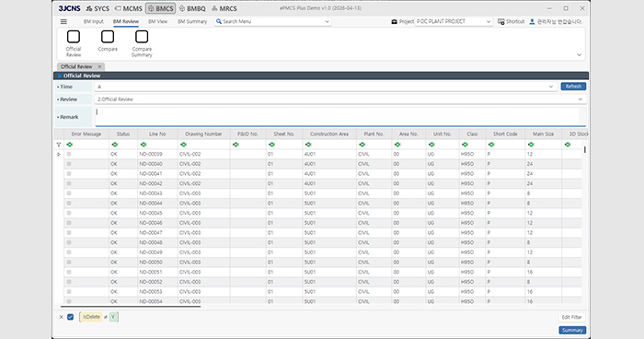Toggle the IsDelete filter checkbox
Viewport: 644px width, 339px height.
(70, 317)
